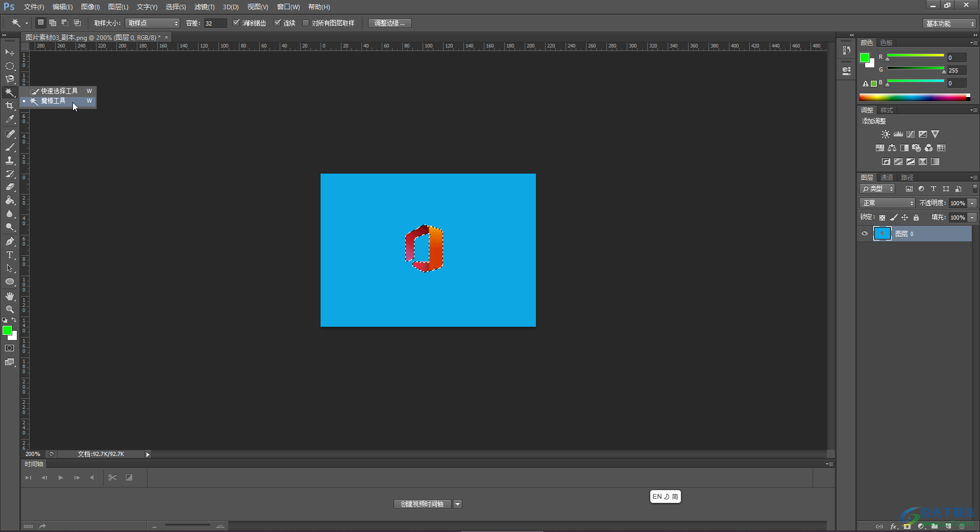Screen dimensions: 980x532
Task: Select the Blur tool
Action: click(x=10, y=213)
